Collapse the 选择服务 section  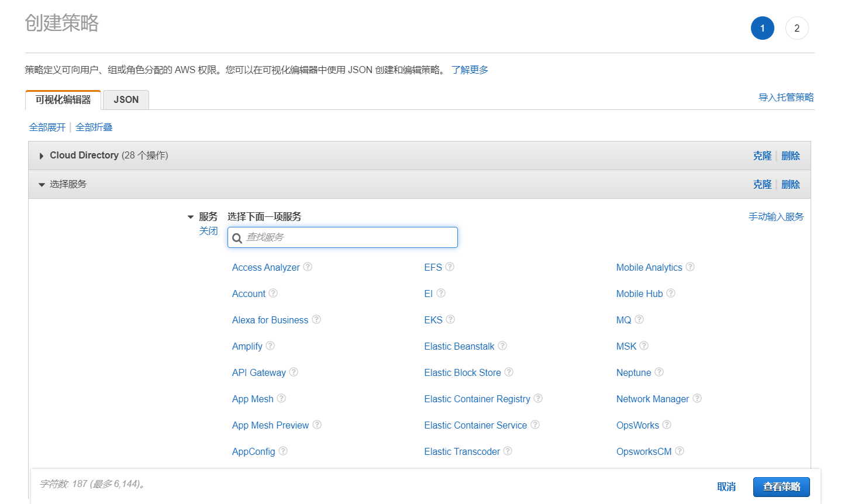point(42,185)
